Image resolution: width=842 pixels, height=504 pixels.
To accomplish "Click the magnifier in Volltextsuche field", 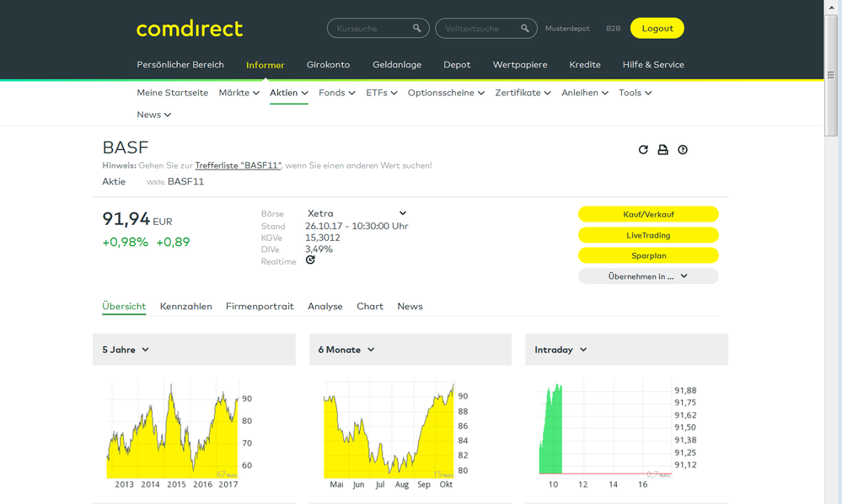I will (525, 29).
